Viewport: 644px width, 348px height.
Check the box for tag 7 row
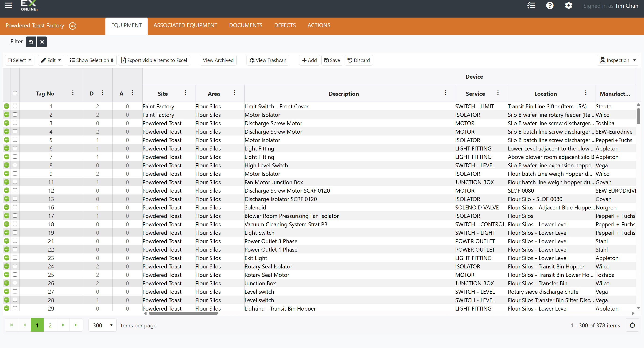coord(15,157)
